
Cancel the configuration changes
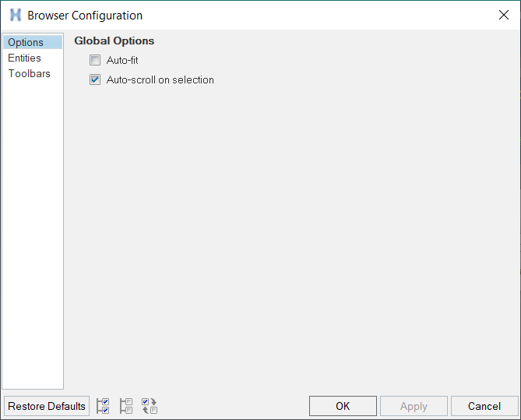click(x=484, y=406)
